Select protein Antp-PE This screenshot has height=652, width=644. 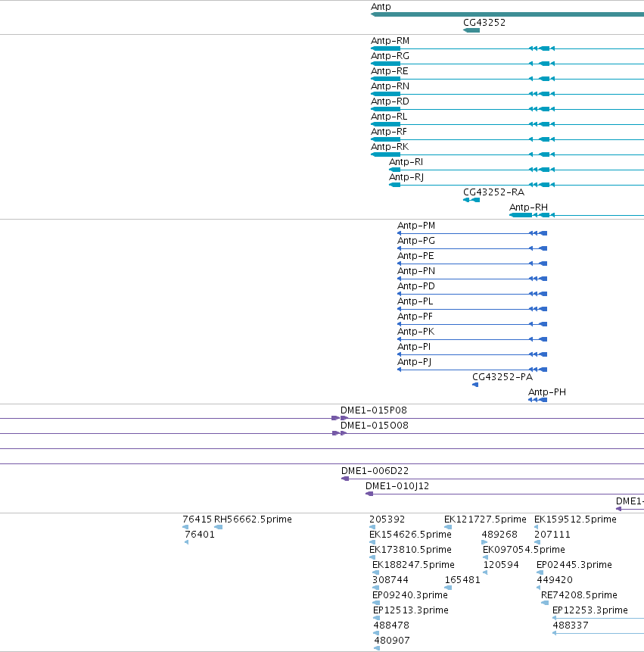(x=415, y=256)
